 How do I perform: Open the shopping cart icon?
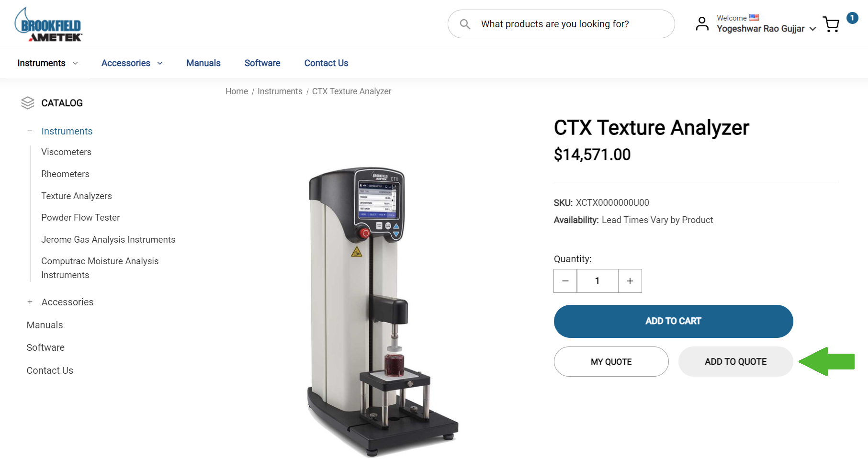point(831,24)
